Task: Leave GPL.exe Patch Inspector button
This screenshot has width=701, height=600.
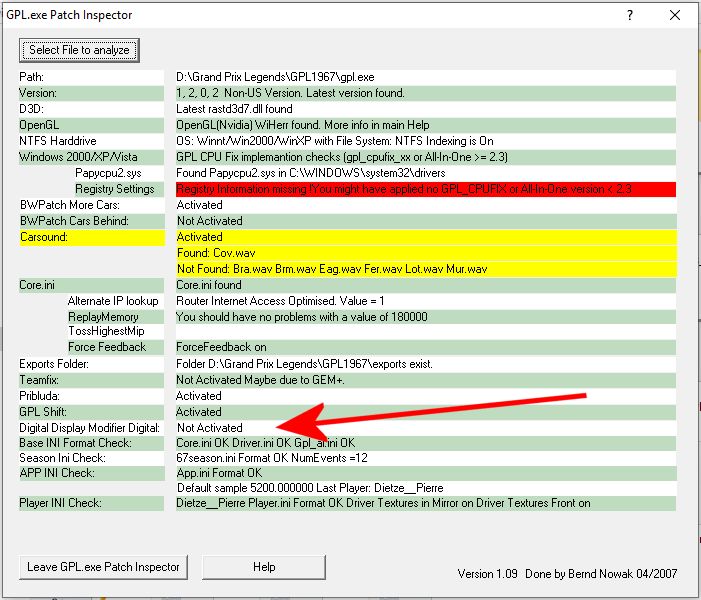Action: coord(103,567)
